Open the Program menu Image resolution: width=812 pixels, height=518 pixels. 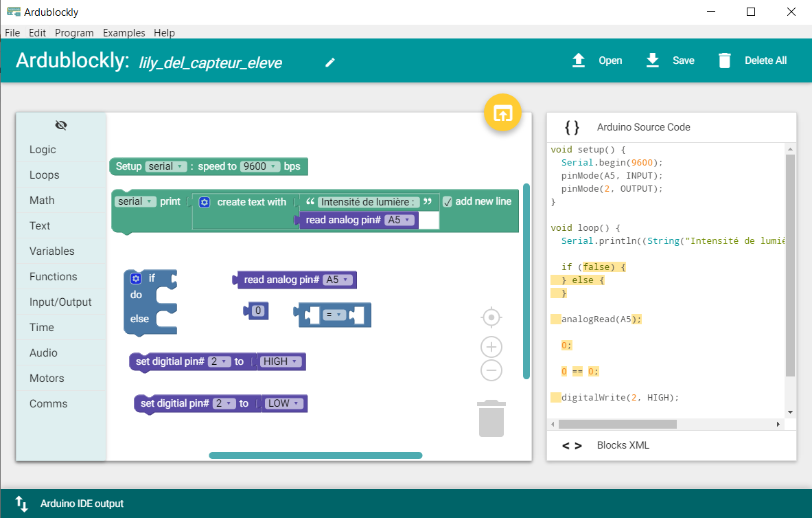(74, 32)
